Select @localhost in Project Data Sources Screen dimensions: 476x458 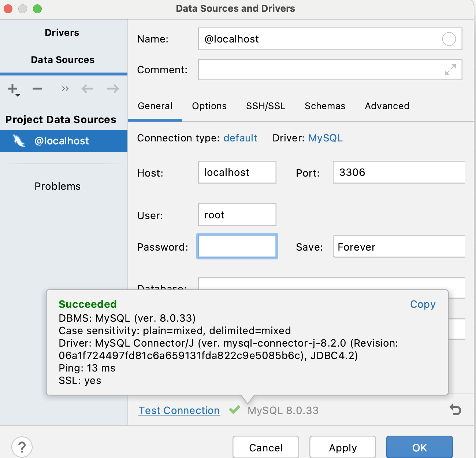click(x=62, y=141)
